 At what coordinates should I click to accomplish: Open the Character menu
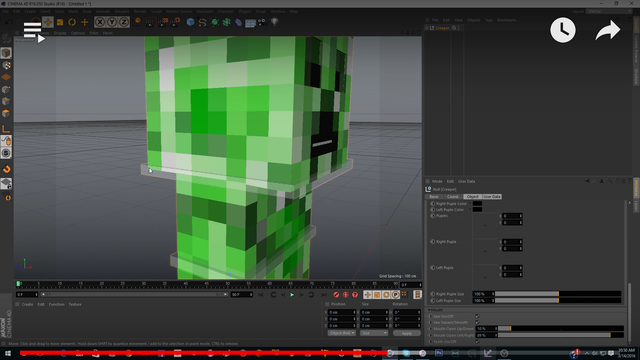225,11
